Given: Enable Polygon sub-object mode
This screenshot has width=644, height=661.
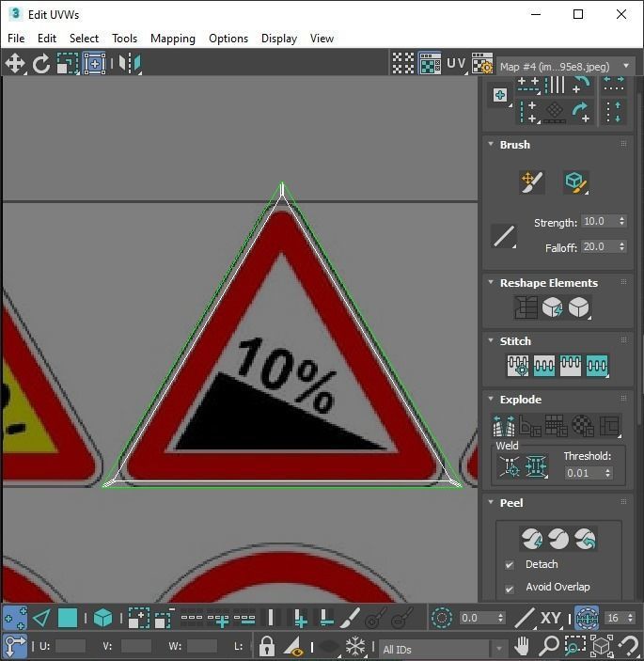Looking at the screenshot, I should [68, 619].
